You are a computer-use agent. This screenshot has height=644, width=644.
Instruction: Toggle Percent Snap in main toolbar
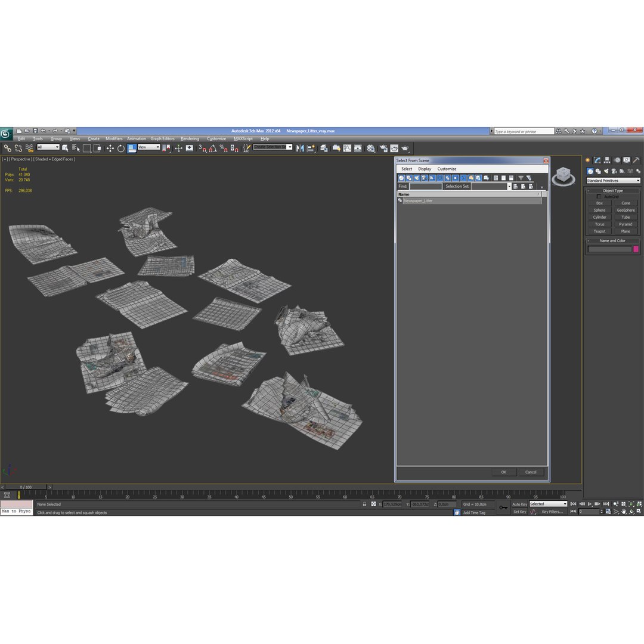tap(224, 148)
